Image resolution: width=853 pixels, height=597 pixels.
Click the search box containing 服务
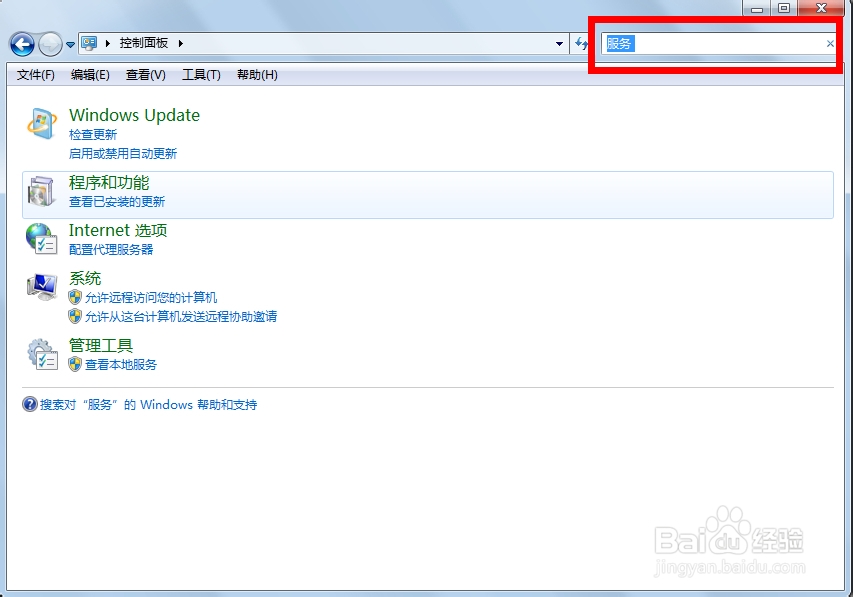click(x=719, y=44)
